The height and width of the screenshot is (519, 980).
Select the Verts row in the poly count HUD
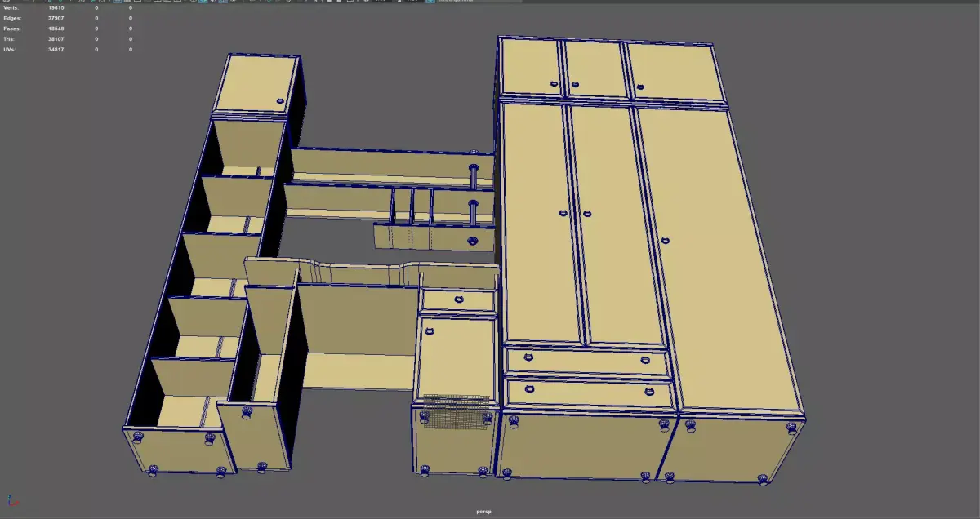coord(68,7)
